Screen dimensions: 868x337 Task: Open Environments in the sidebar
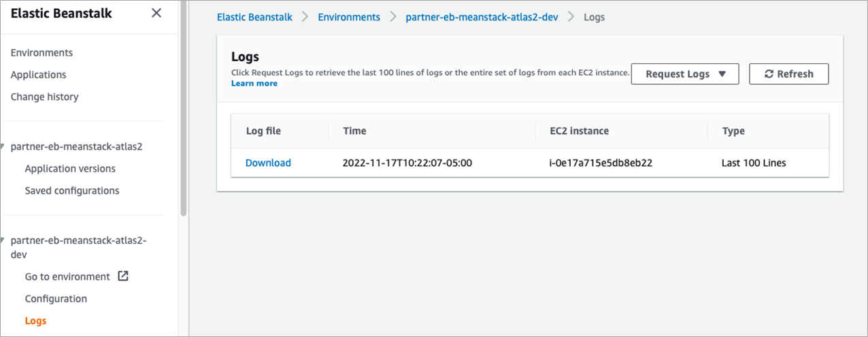tap(41, 53)
